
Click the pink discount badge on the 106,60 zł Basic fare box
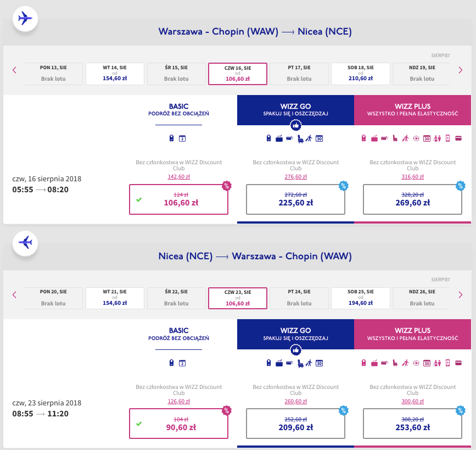(x=226, y=185)
